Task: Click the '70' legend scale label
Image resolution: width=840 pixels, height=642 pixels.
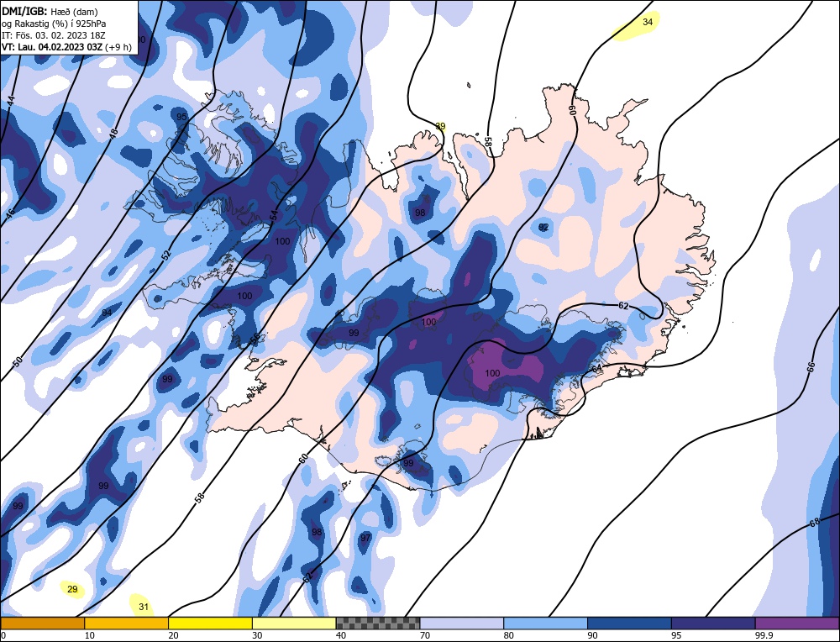Action: [425, 635]
